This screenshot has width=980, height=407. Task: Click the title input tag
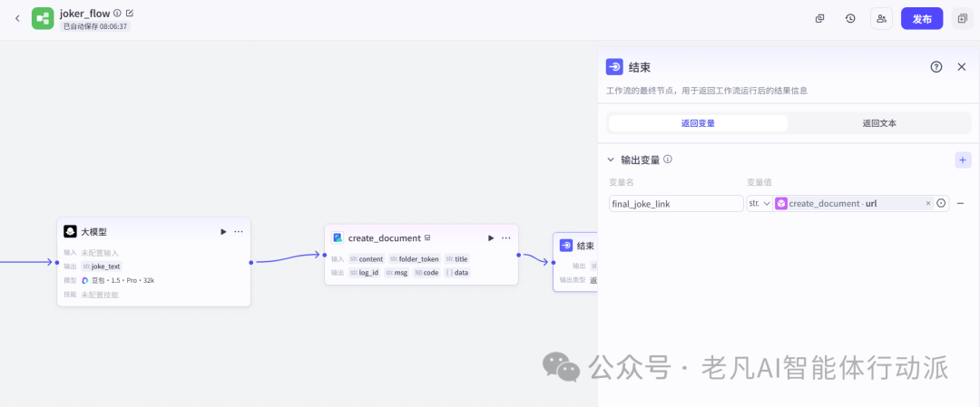point(456,259)
